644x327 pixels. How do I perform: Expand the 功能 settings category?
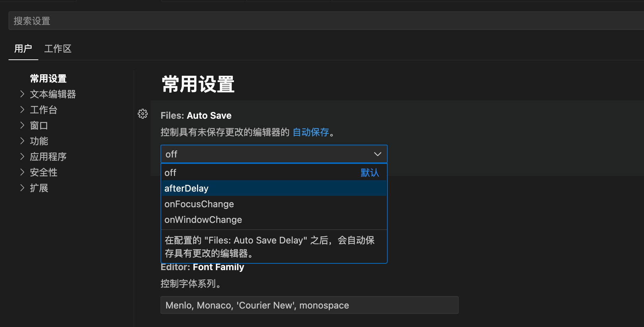click(x=22, y=141)
